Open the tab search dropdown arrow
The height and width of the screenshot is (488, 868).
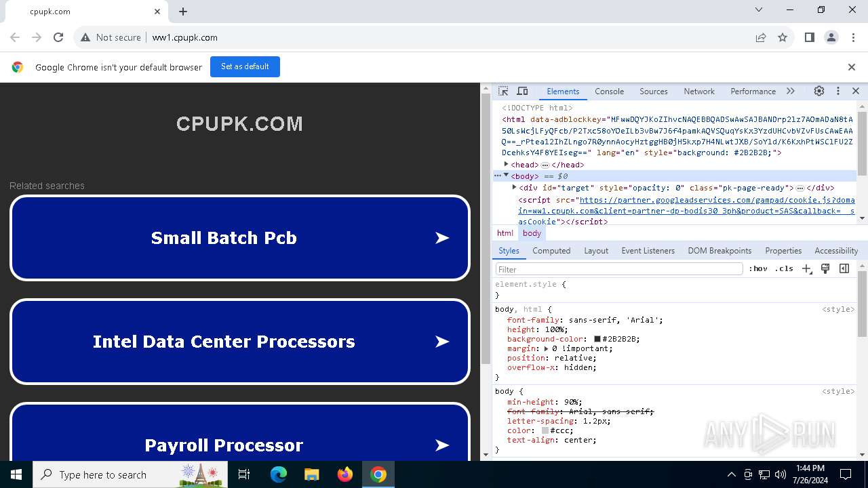759,10
